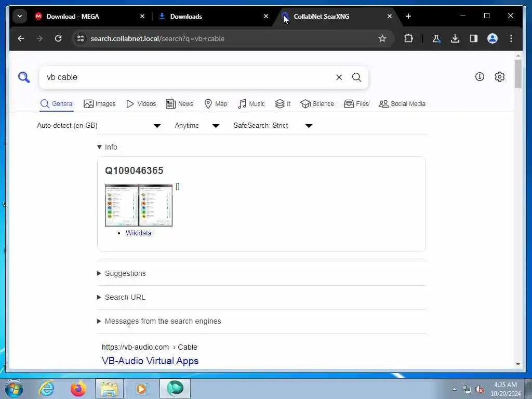Show hidden system tray icons
Image resolution: width=532 pixels, height=399 pixels.
click(x=454, y=390)
